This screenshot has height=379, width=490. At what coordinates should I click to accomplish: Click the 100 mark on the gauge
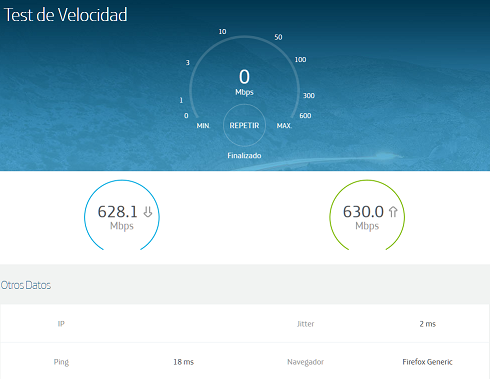point(300,60)
